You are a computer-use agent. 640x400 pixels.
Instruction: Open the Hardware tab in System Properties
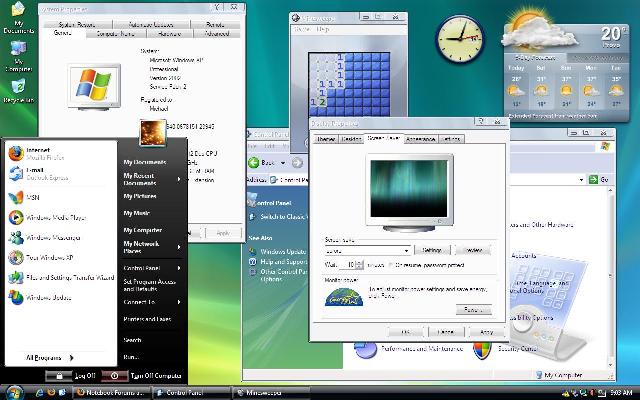169,34
